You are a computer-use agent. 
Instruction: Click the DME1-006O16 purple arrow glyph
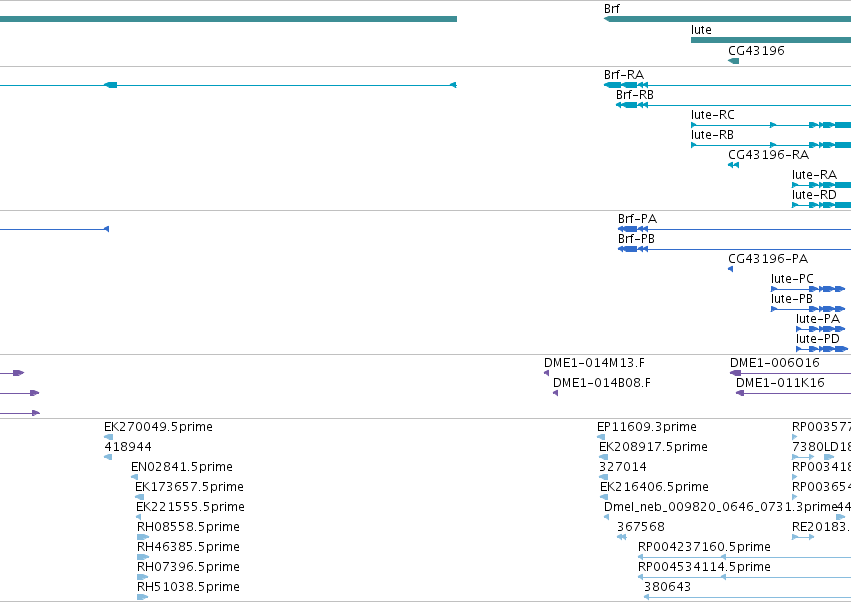735,373
